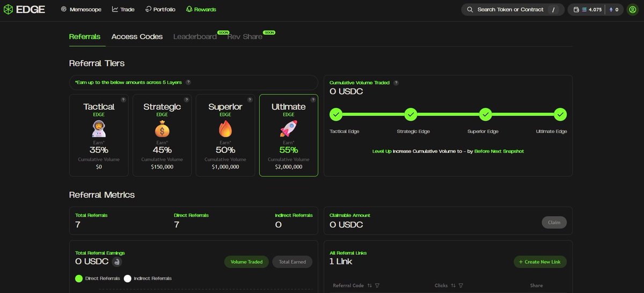Click the Claimable Amount 0 USDC value
The height and width of the screenshot is (293, 644).
click(346, 225)
